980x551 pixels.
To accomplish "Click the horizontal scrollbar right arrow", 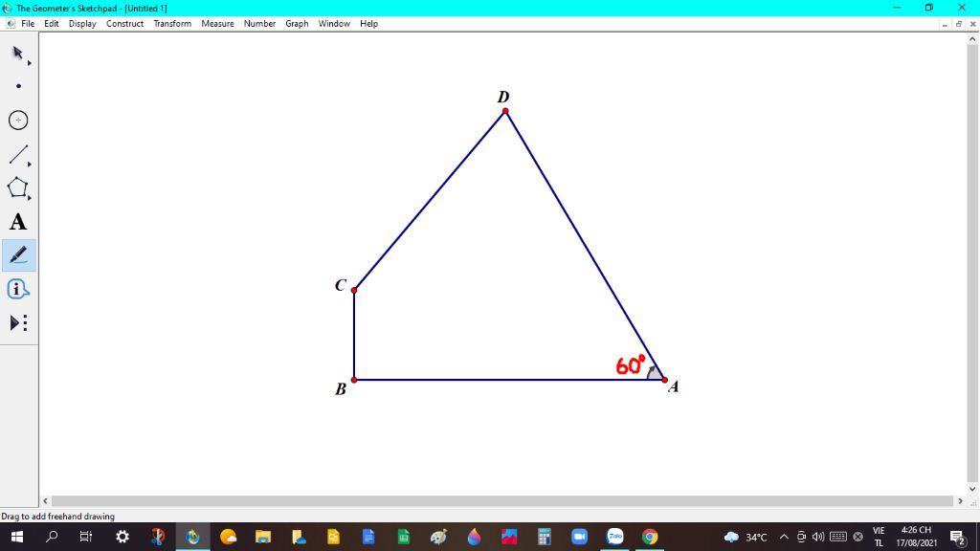I will (x=960, y=500).
